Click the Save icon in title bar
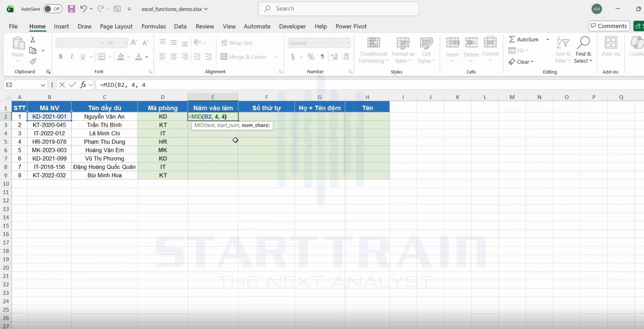Viewport: 644px width, 329px height. click(x=71, y=9)
